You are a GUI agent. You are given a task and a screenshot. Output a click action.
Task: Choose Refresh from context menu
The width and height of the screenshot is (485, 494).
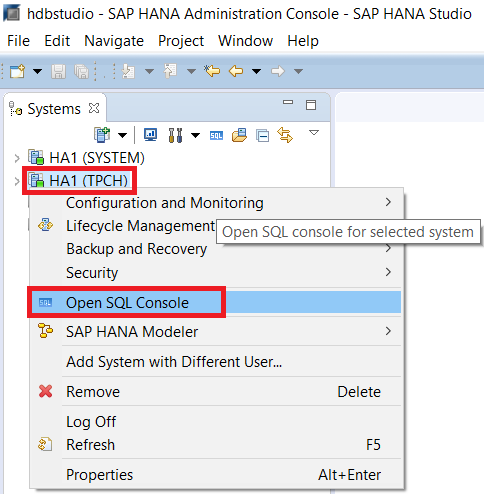click(x=215, y=445)
